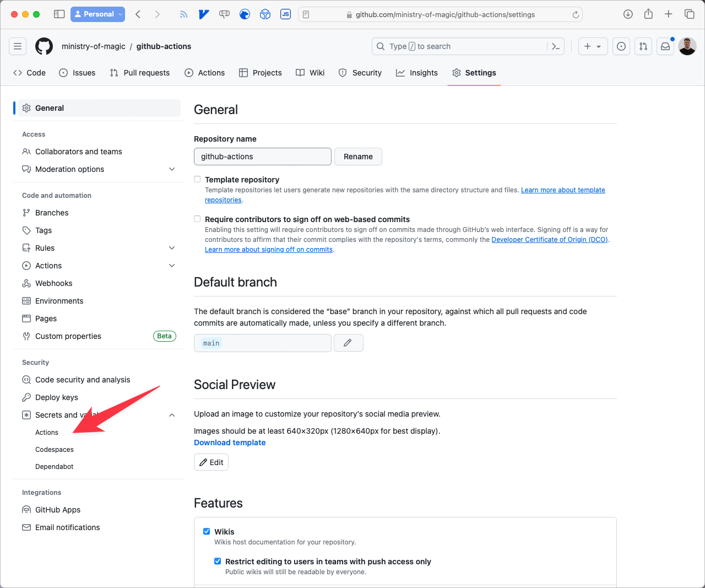Click Edit social preview button
The image size is (705, 588).
[211, 462]
